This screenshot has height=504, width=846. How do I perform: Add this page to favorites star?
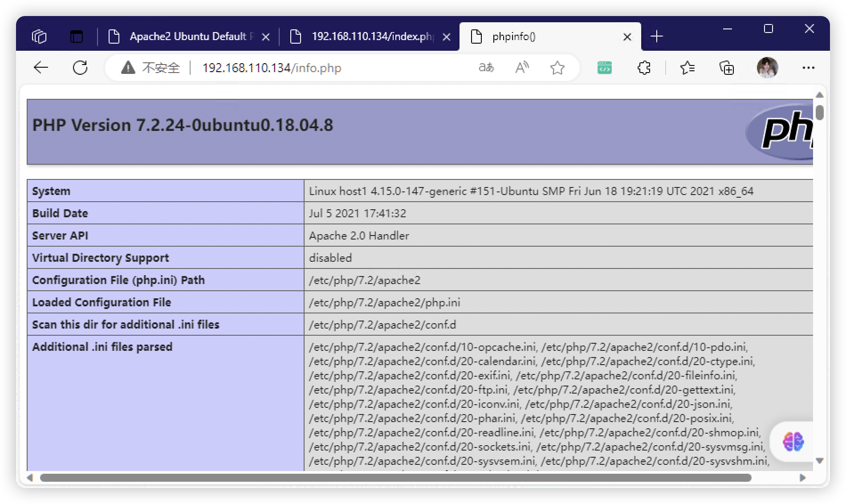557,68
